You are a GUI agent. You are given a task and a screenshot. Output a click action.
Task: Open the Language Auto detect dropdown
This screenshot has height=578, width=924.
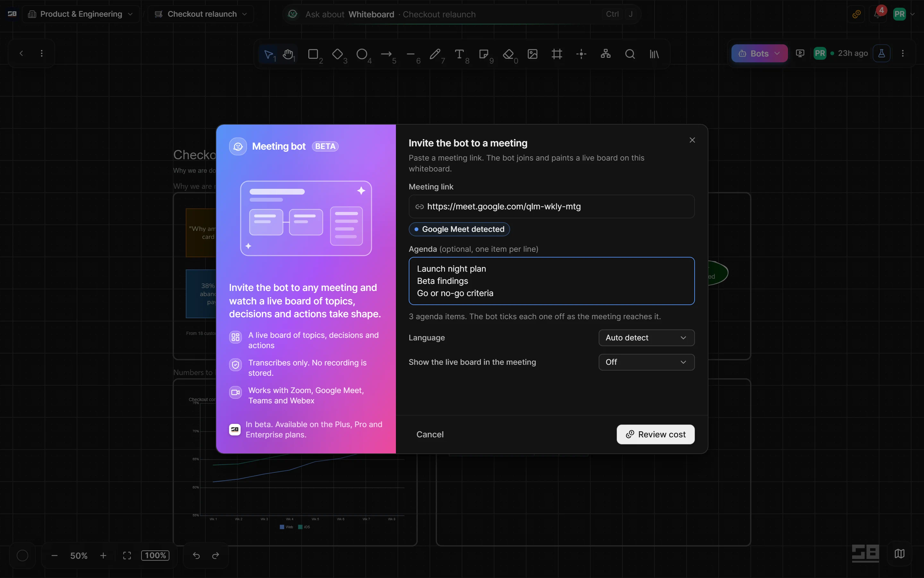coord(646,337)
